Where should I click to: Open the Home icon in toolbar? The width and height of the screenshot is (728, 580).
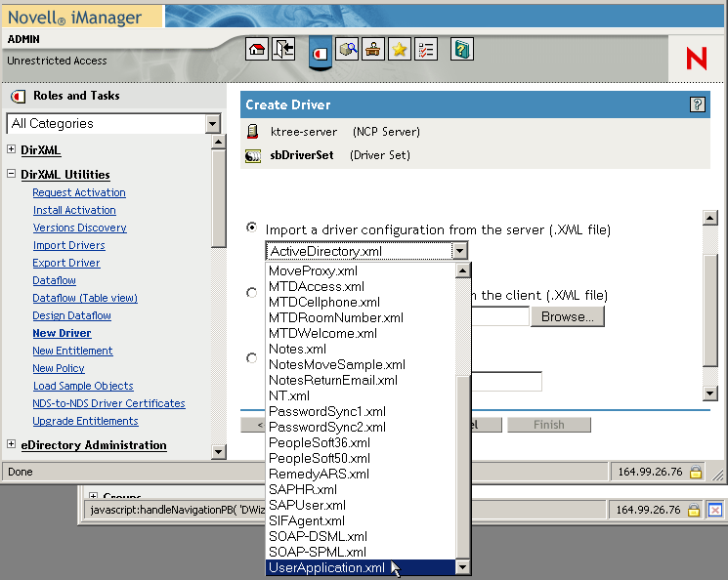click(257, 49)
